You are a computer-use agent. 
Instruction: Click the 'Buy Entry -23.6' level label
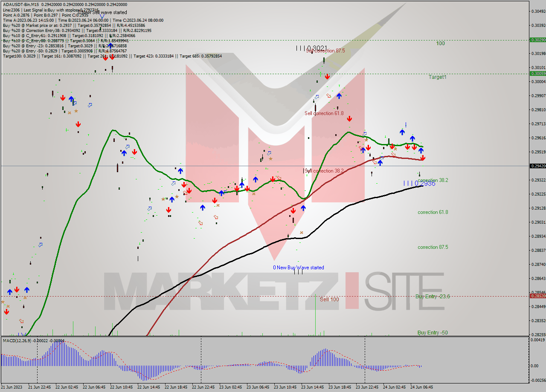(x=433, y=296)
